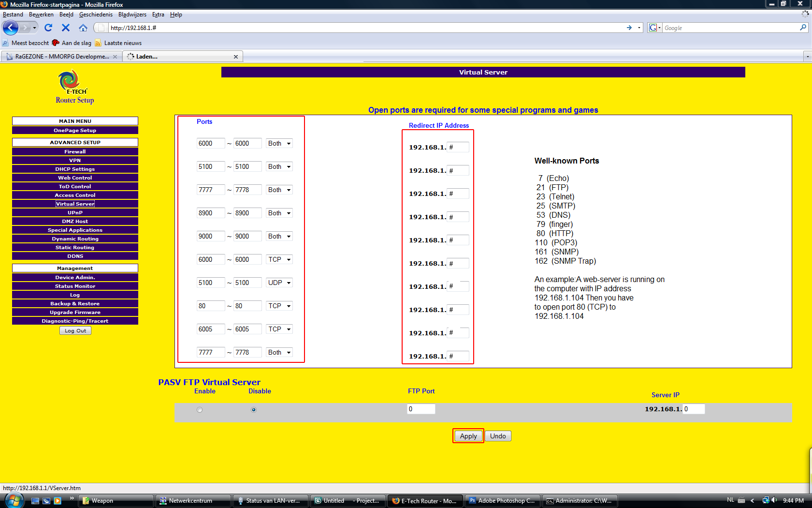
Task: Open the Home page icon
Action: (83, 28)
